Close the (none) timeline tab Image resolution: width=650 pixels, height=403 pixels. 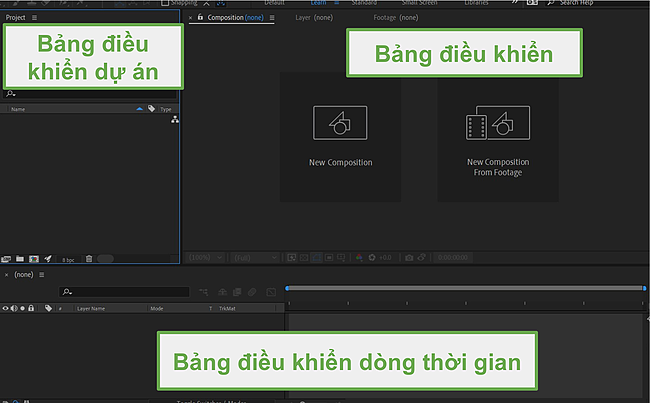pos(6,275)
